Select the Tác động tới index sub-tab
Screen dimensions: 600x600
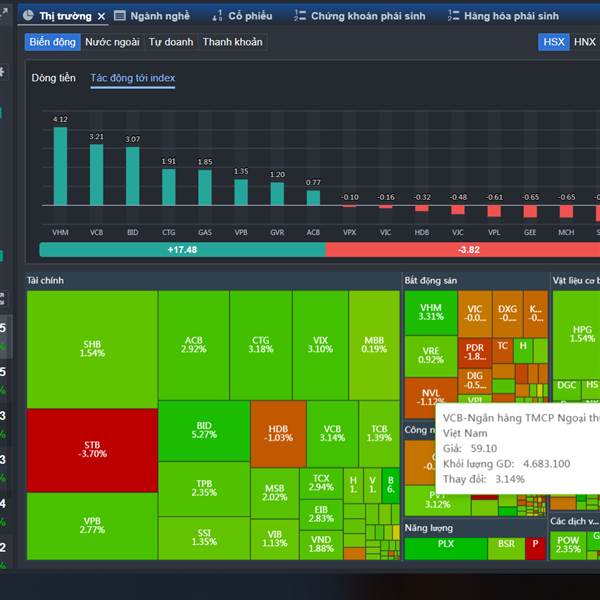click(132, 78)
